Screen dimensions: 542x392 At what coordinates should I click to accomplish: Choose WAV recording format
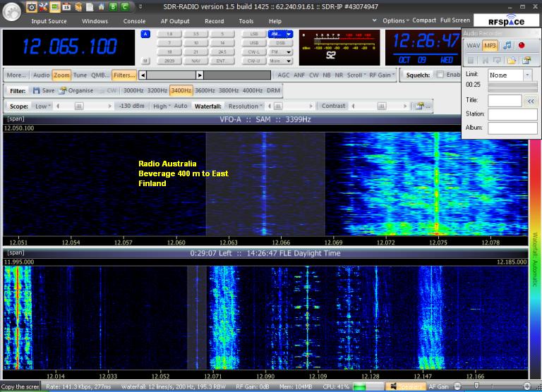click(x=473, y=46)
